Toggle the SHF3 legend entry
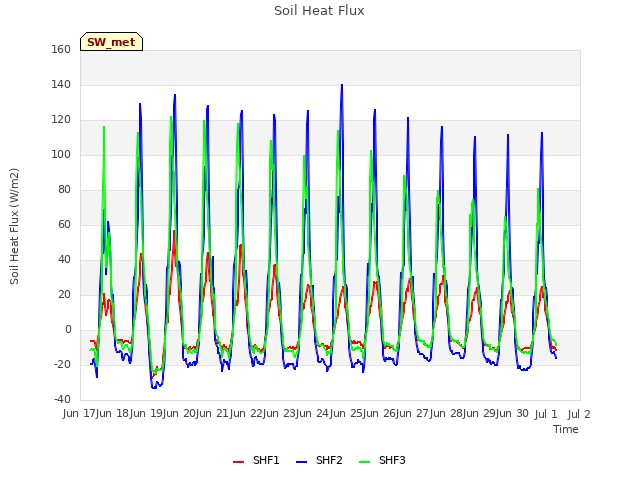This screenshot has height=480, width=640. pos(382,460)
